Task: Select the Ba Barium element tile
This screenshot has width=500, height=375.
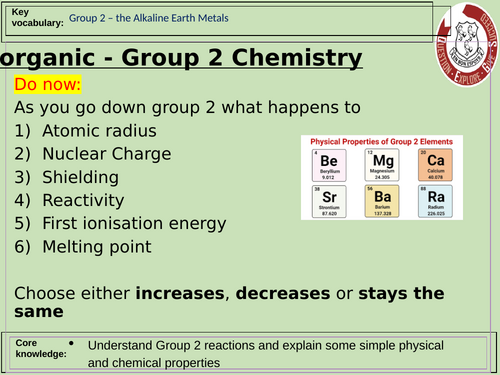Action: click(382, 201)
